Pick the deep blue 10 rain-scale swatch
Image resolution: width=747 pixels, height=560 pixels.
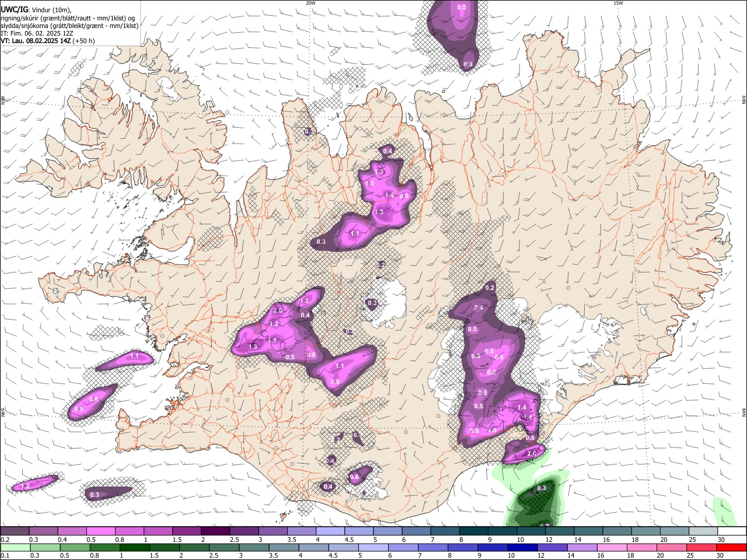point(522,547)
